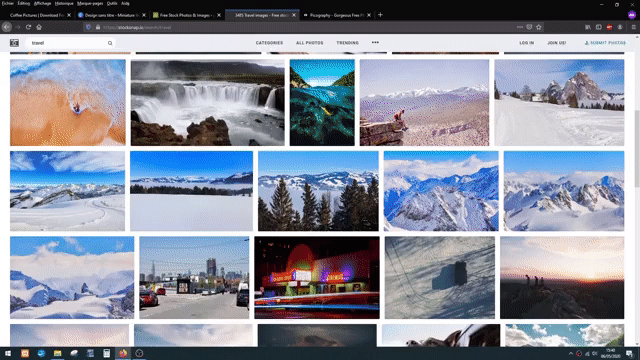Screen dimensions: 640x360
Task: Open page actions ellipsis in address bar
Action: [x=520, y=27]
